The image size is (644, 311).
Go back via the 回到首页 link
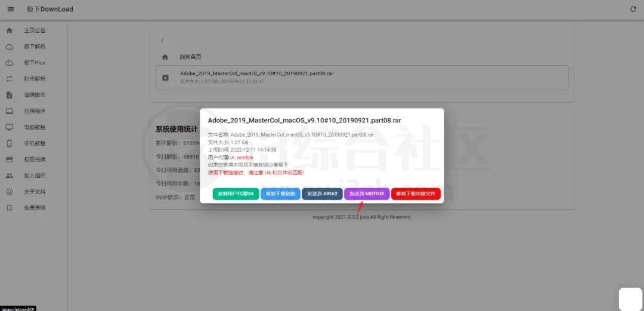click(191, 57)
